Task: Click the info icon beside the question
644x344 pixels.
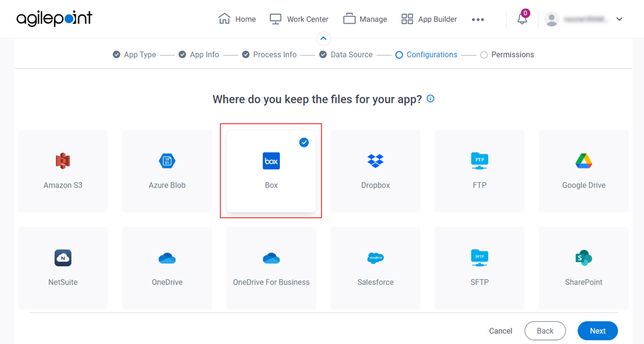Action: click(x=431, y=99)
